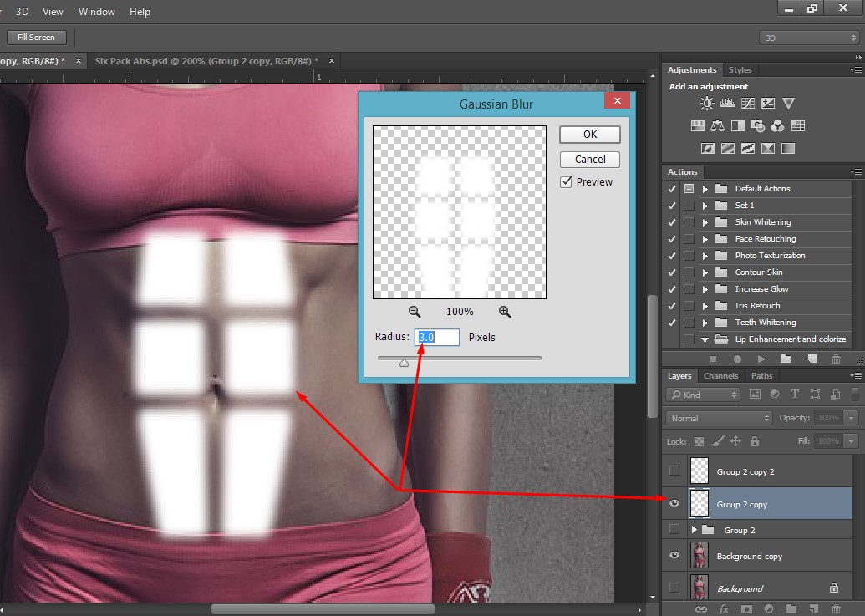Expand the Group 2 layer folder

click(x=694, y=530)
